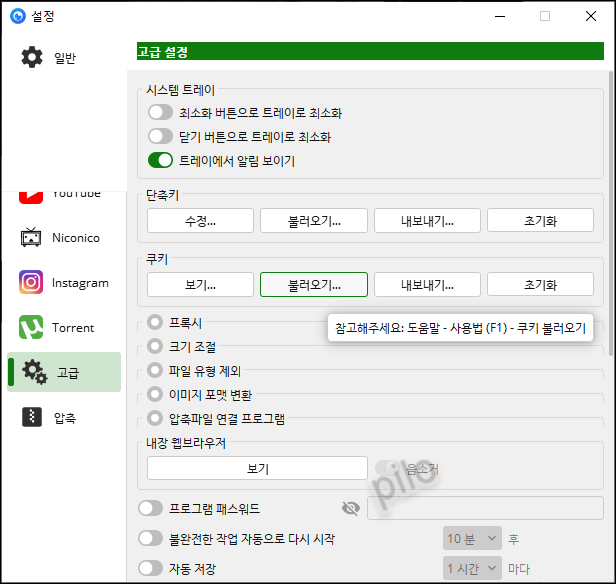Open Torrent settings via uTorrent icon

[x=31, y=327]
